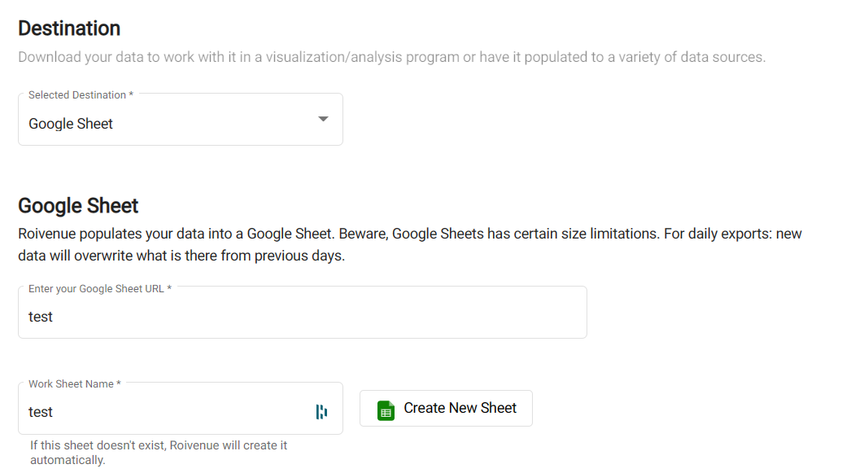This screenshot has width=868, height=473.
Task: Click the data will overwrite warning line
Action: pos(181,256)
